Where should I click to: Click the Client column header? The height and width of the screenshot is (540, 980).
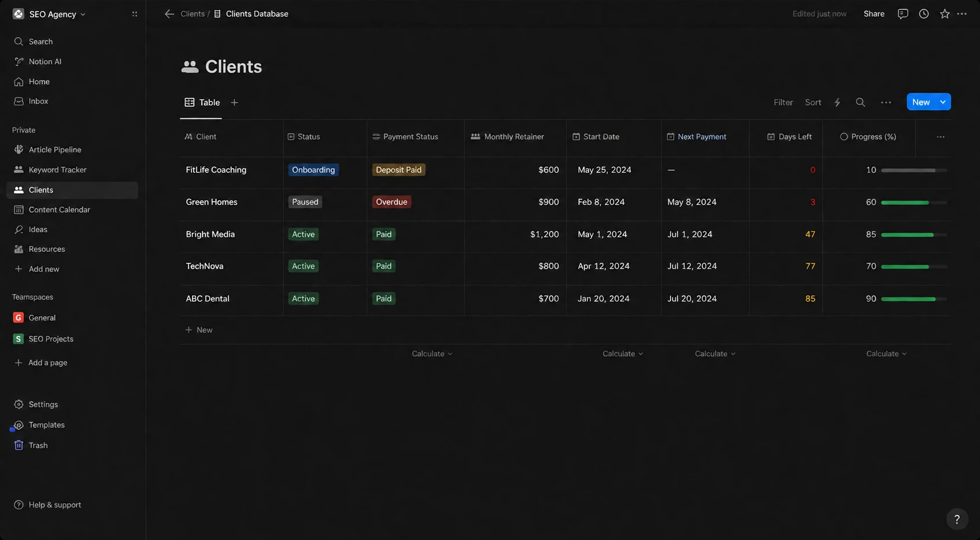(231, 137)
